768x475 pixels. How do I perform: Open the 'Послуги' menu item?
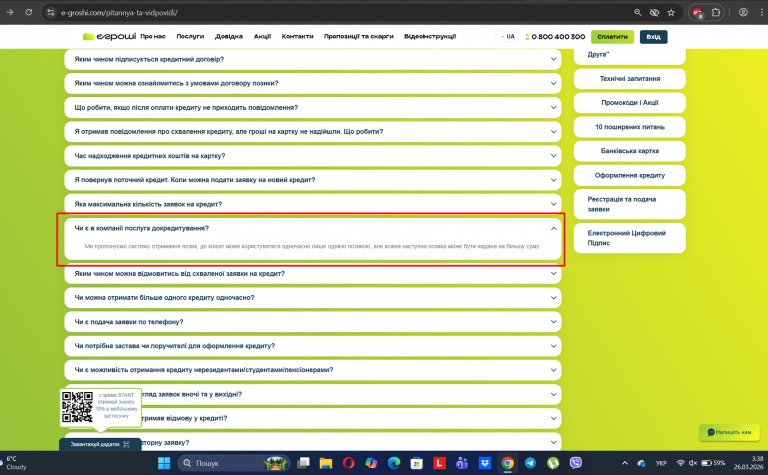click(x=190, y=37)
